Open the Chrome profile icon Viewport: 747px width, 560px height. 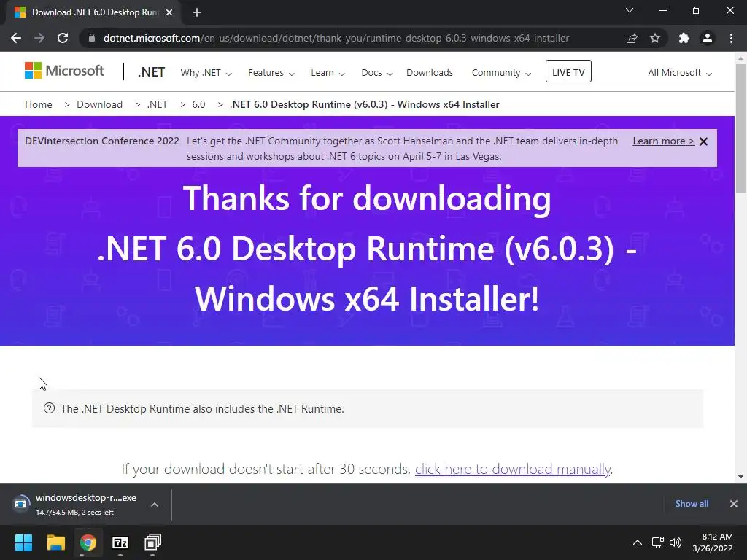(x=708, y=38)
